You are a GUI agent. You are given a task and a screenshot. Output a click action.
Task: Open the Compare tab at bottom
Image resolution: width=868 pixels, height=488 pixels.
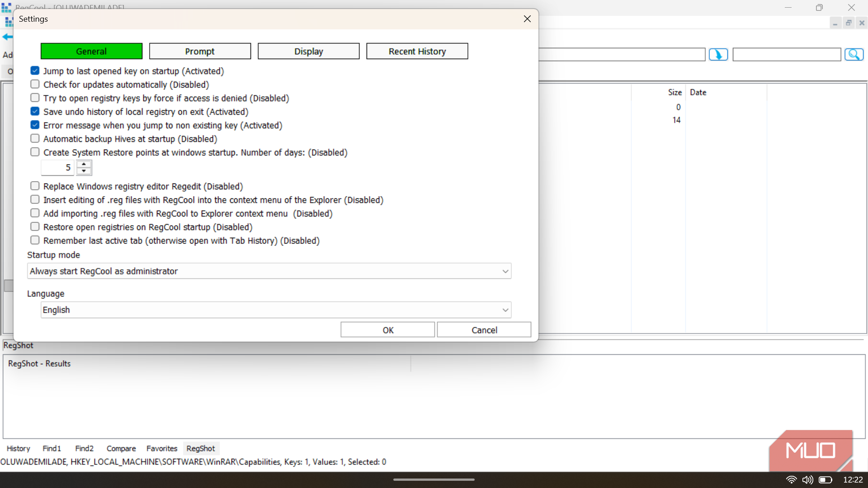coord(121,448)
